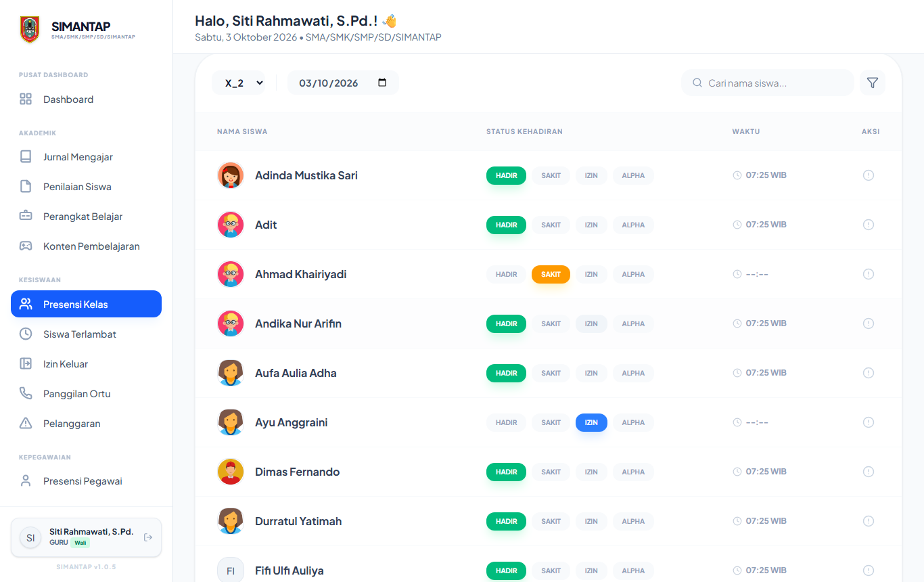Viewport: 924px width, 582px height.
Task: Go to Pelanggaran in sidebar
Action: (x=86, y=424)
